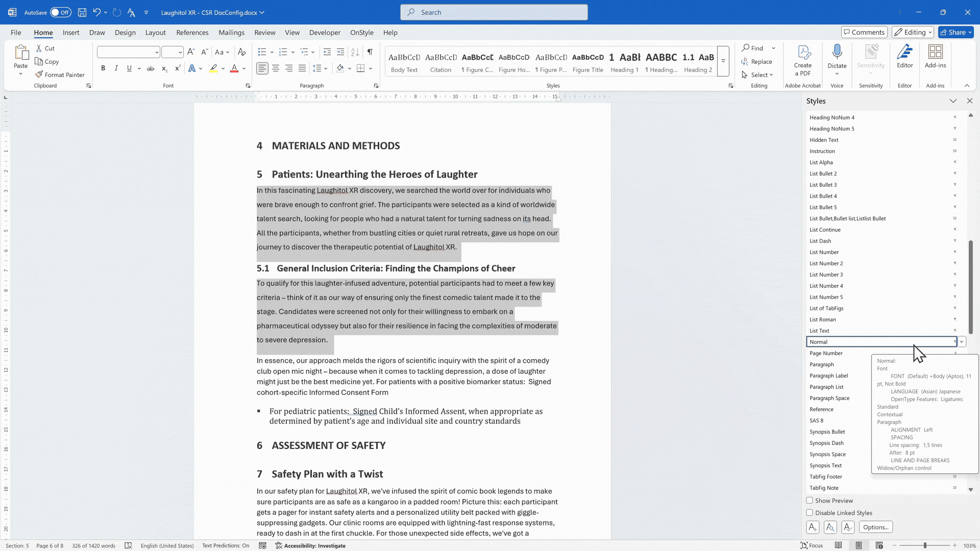Click the Share button

point(956,32)
